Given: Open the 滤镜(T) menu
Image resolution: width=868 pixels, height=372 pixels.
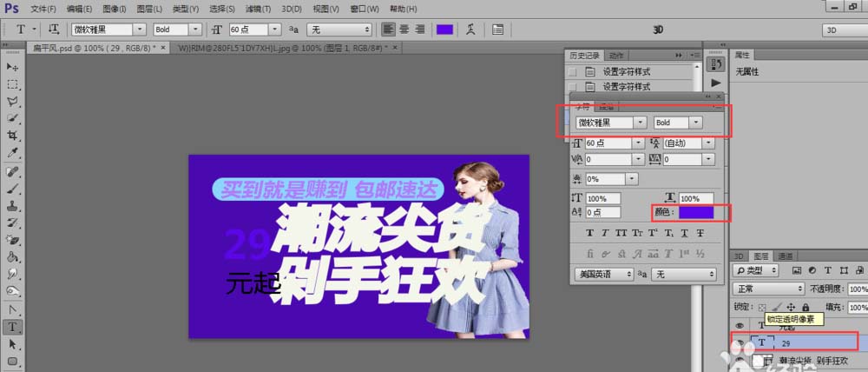Looking at the screenshot, I should (x=259, y=10).
